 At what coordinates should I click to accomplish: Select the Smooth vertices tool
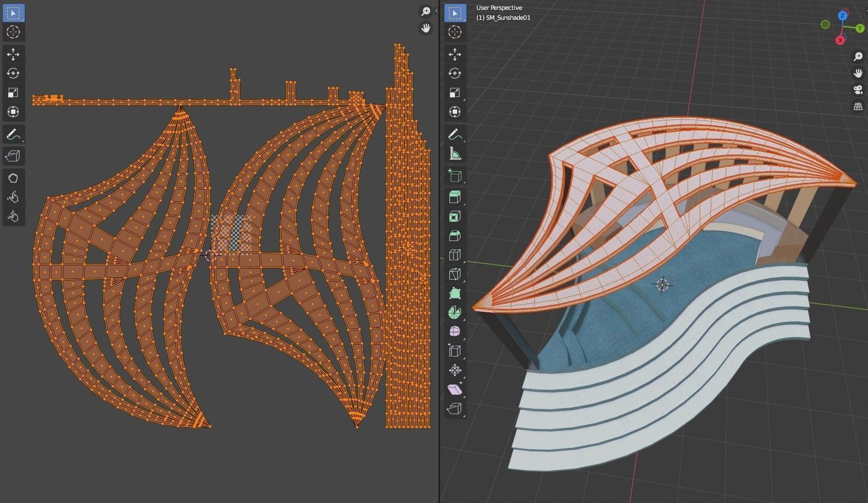[455, 332]
